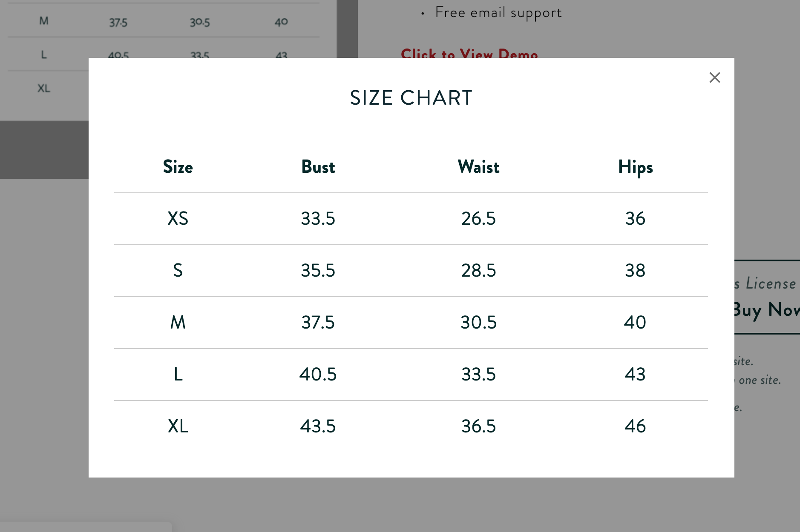The image size is (800, 532).
Task: Click the Size column header
Action: (178, 167)
